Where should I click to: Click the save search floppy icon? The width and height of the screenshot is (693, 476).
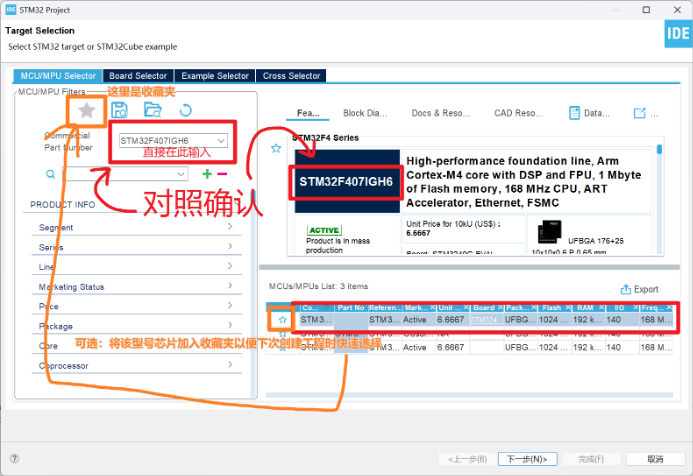[119, 110]
